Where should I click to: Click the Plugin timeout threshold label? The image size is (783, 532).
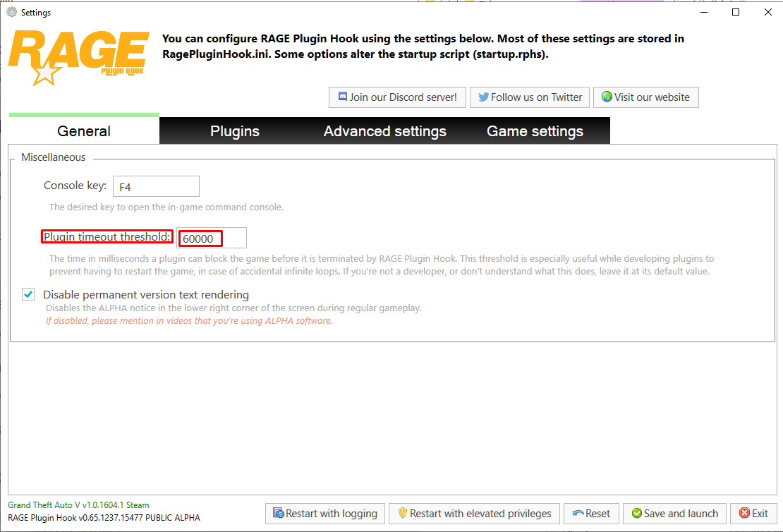tap(107, 237)
